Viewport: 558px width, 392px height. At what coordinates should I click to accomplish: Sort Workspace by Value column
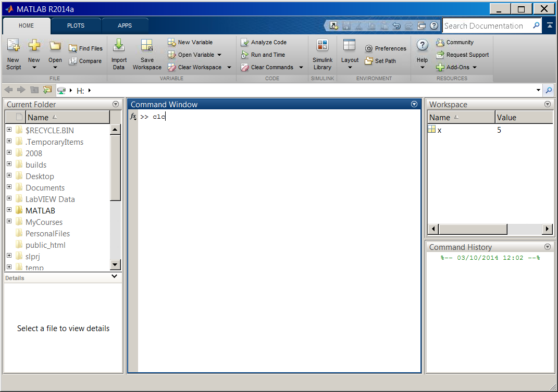524,117
